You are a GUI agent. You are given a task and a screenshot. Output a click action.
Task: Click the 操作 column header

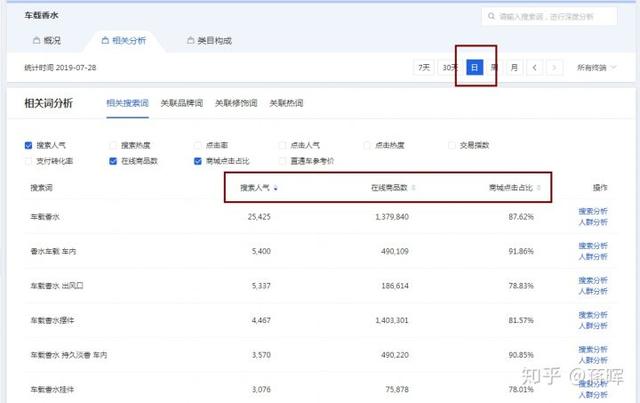tap(600, 188)
